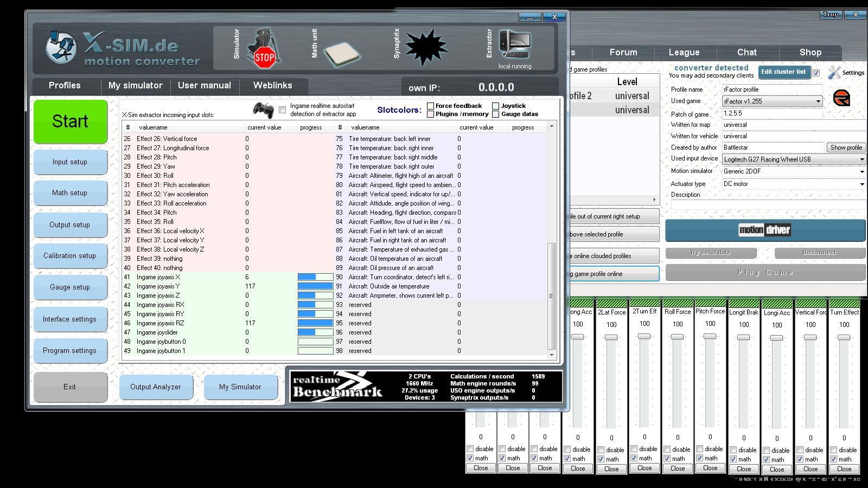Click the Synaptrix black star icon
The height and width of the screenshot is (488, 868).
point(426,48)
